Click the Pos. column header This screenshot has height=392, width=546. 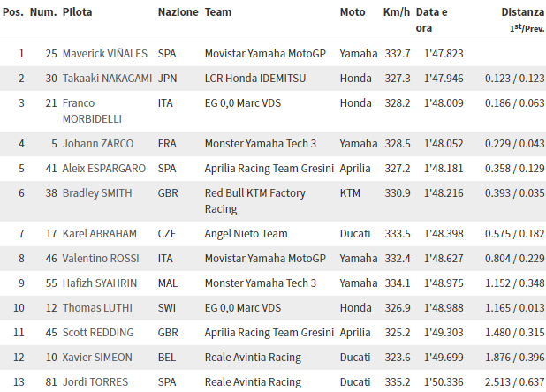coord(21,13)
